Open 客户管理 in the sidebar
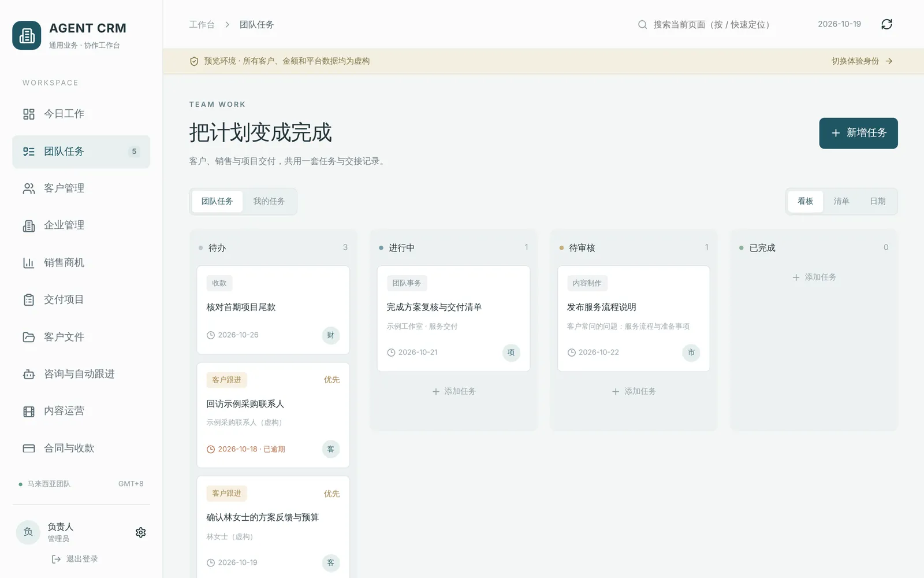Image resolution: width=924 pixels, height=578 pixels. [x=81, y=188]
